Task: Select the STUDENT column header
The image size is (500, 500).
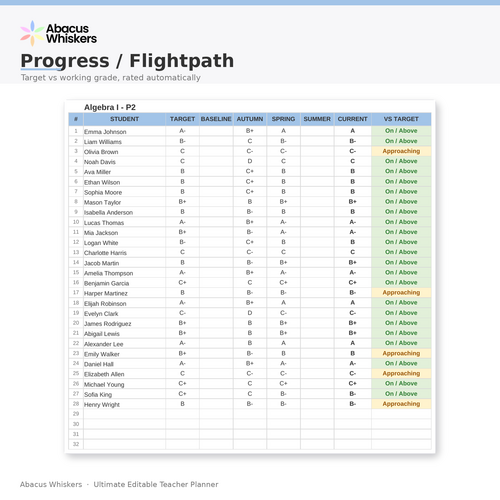Action: [x=124, y=119]
